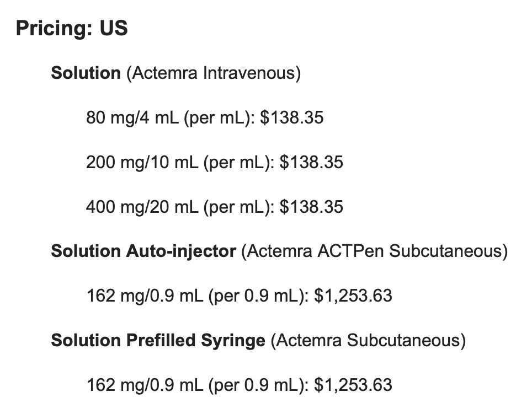This screenshot has height=408, width=532.
Task: Click the word US in heading
Action: click(114, 28)
